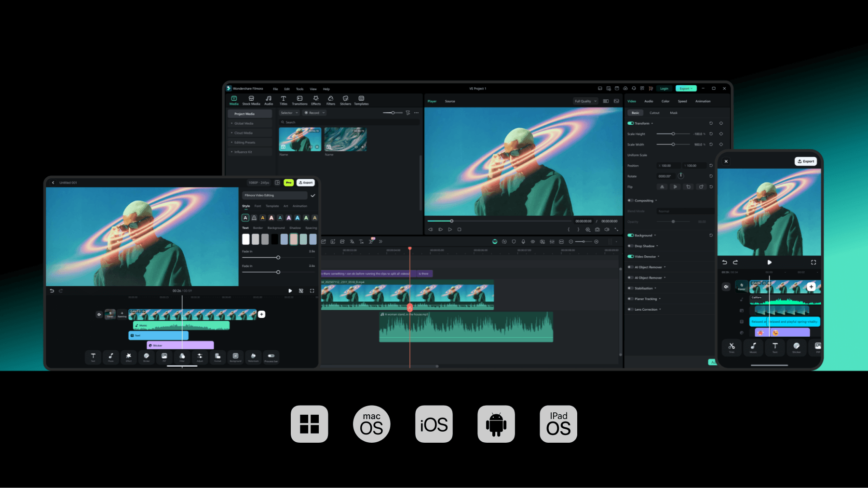Image resolution: width=868 pixels, height=488 pixels.
Task: Tap the Watermark tool in tablet bottom toolbar
Action: (253, 357)
